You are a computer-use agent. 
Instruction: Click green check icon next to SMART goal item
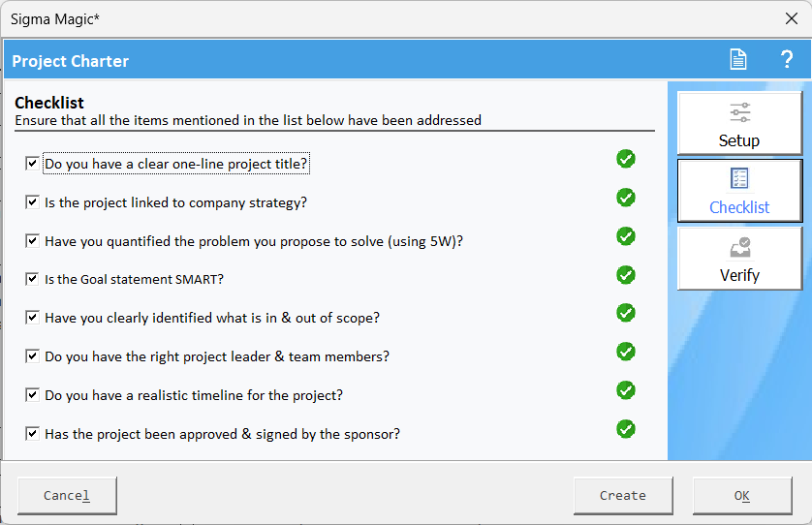[x=626, y=275]
